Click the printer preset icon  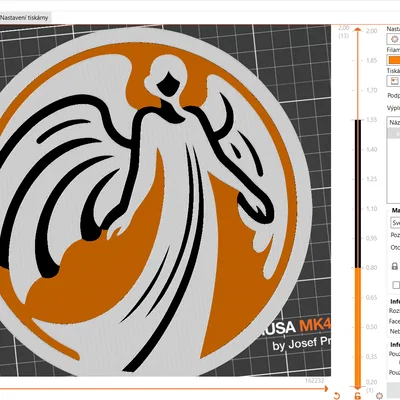click(x=394, y=81)
